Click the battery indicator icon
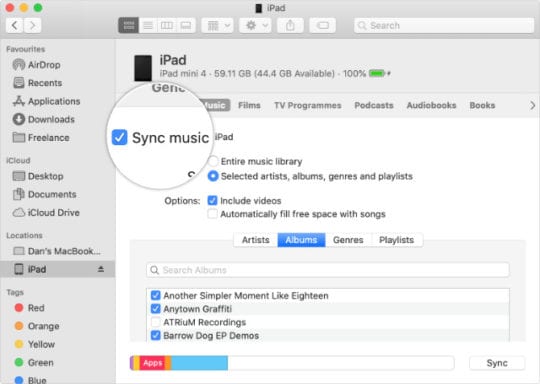 [x=377, y=73]
